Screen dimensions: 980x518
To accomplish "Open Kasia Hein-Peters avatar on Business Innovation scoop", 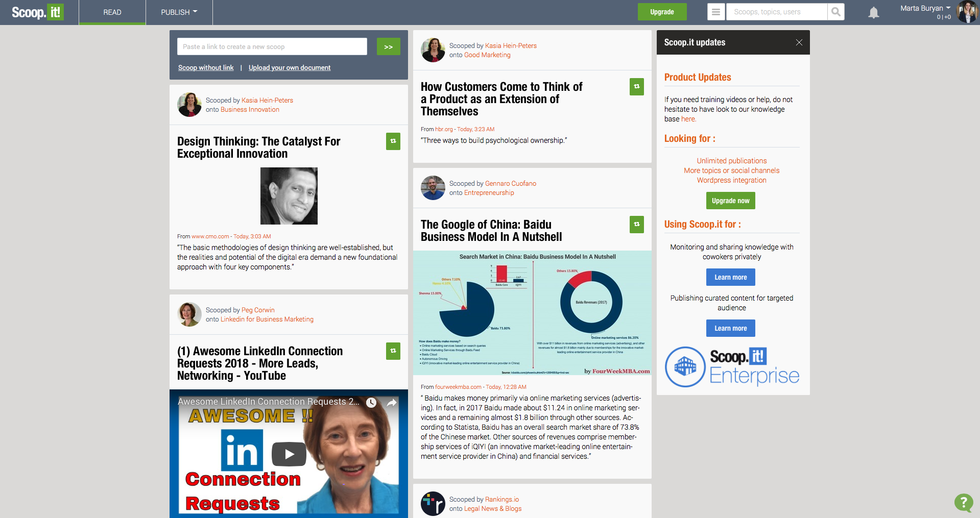I will [x=189, y=105].
